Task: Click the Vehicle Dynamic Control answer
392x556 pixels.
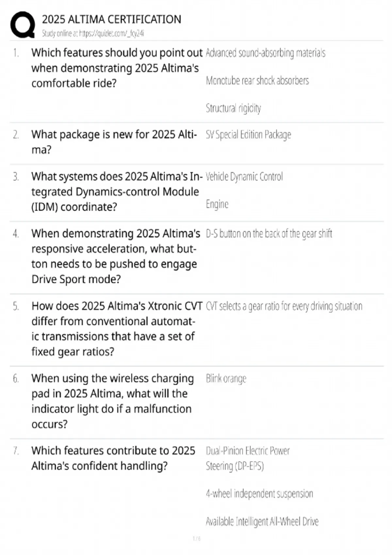Action: [x=244, y=177]
